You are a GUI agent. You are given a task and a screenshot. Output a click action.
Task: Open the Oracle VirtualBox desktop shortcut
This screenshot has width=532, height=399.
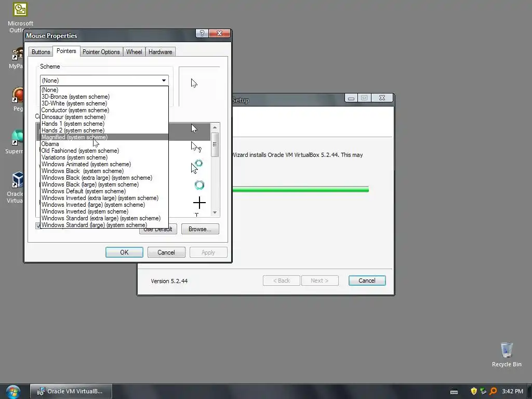click(x=15, y=187)
